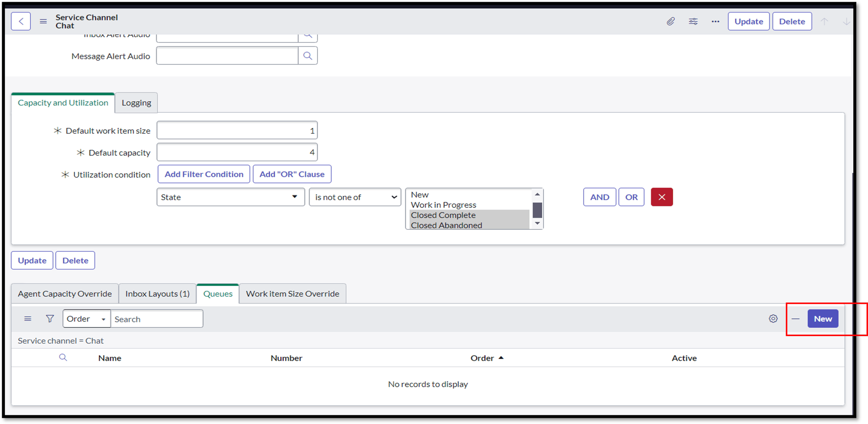Personalize the form via the sliders icon
Screen dimensions: 868x424
point(693,21)
